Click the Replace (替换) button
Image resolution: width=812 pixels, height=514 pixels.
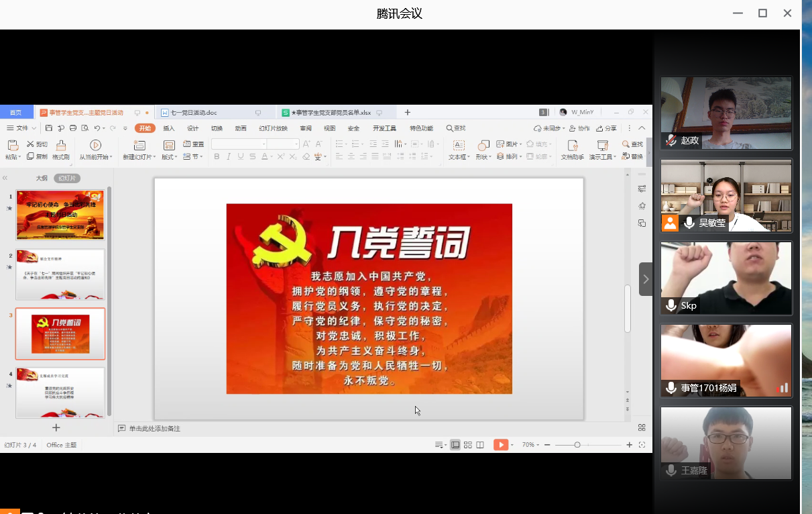(632, 156)
